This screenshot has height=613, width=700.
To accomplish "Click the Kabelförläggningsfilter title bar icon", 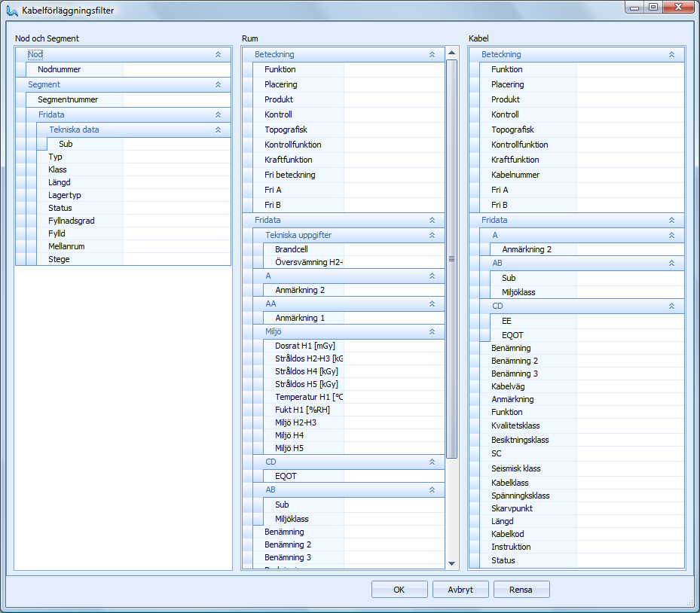I will point(12,11).
